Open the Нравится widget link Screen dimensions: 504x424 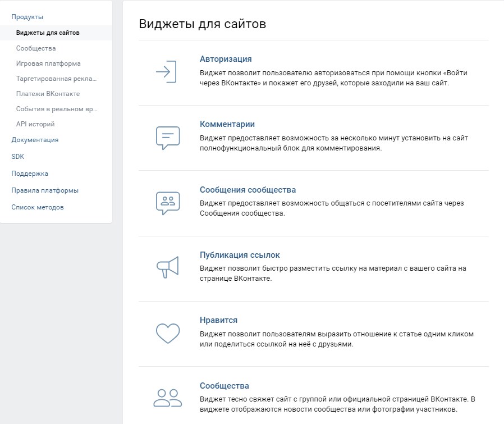(218, 320)
